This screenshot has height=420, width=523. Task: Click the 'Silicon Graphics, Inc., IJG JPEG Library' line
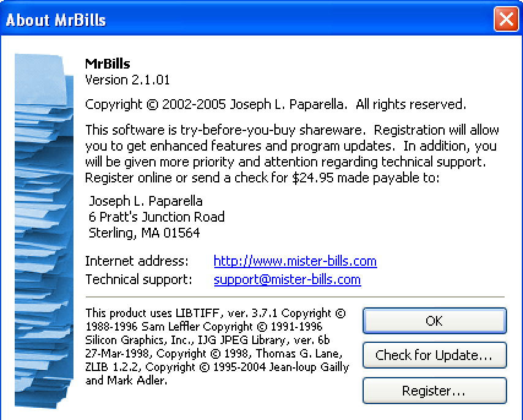point(208,340)
